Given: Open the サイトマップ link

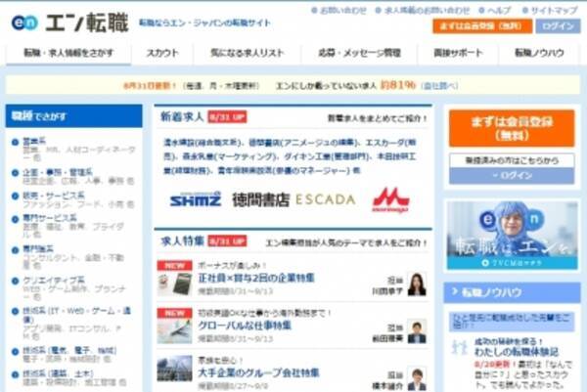Looking at the screenshot, I should pyautogui.click(x=554, y=11).
